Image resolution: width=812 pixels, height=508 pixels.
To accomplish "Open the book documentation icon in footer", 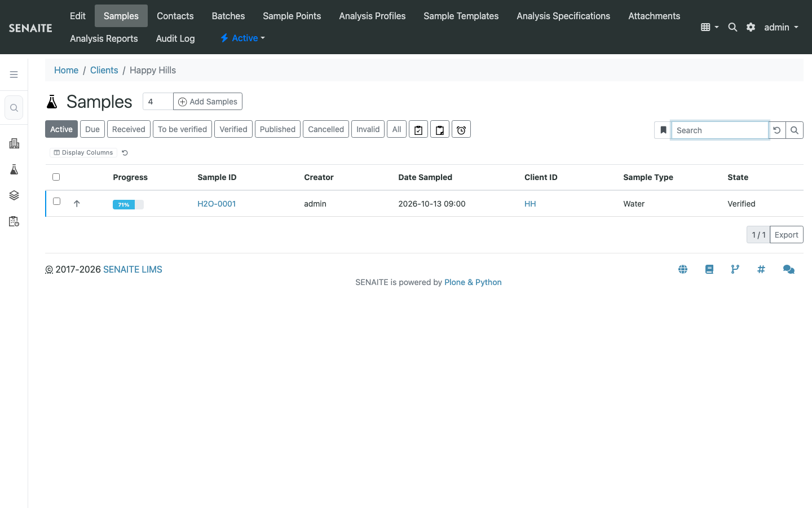I will pyautogui.click(x=709, y=269).
